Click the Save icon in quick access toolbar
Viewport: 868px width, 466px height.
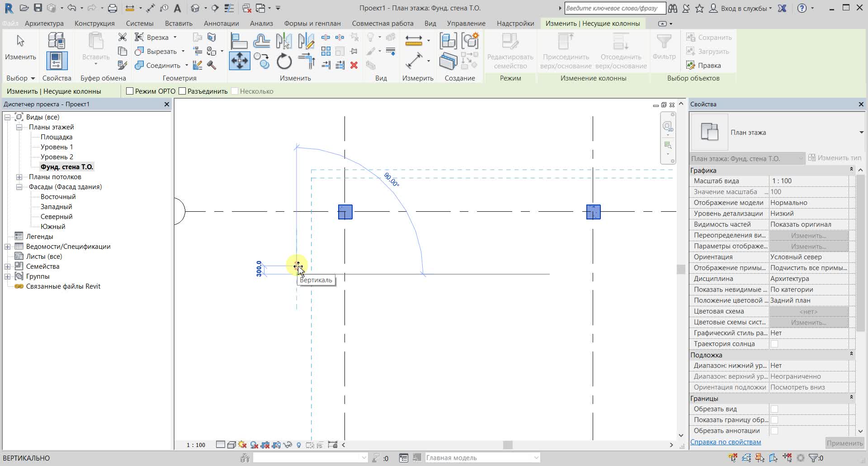click(38, 8)
